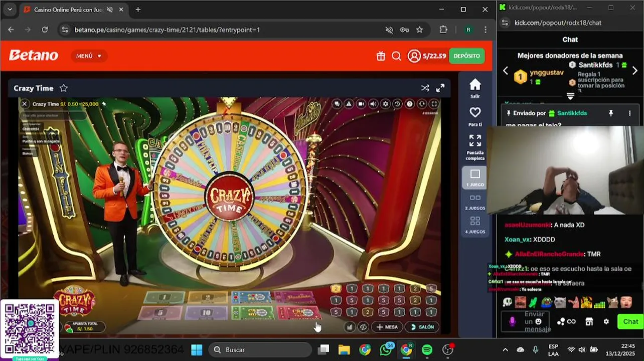Screen dimensions: 644x361
Task: Click the Salir home icon
Action: click(x=475, y=88)
